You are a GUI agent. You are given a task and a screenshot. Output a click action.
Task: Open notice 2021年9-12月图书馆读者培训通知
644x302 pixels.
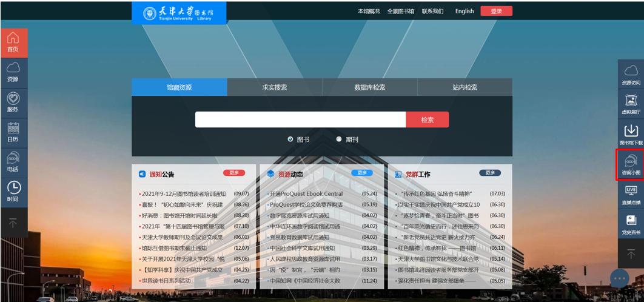click(x=184, y=193)
